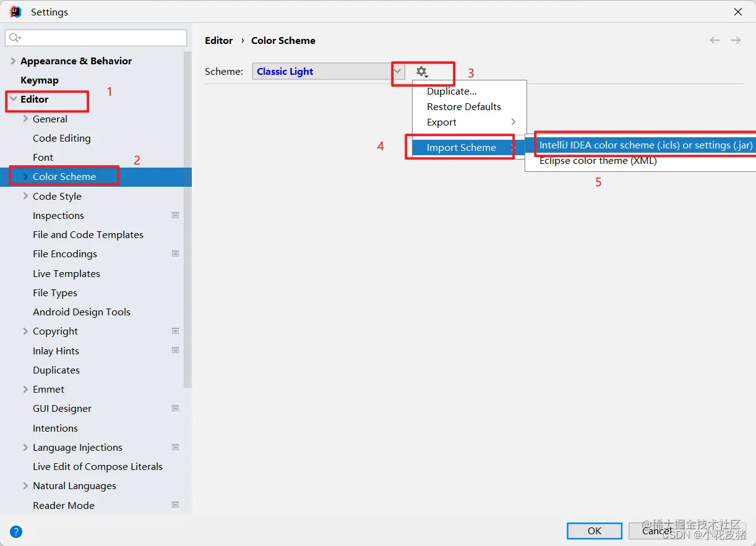Click the back navigation arrow
756x546 pixels.
pyautogui.click(x=715, y=40)
